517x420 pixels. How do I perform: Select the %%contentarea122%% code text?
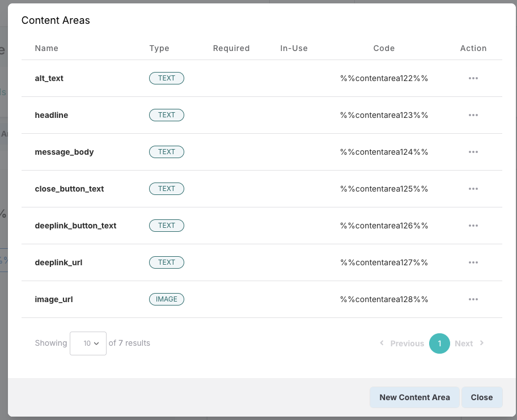384,78
